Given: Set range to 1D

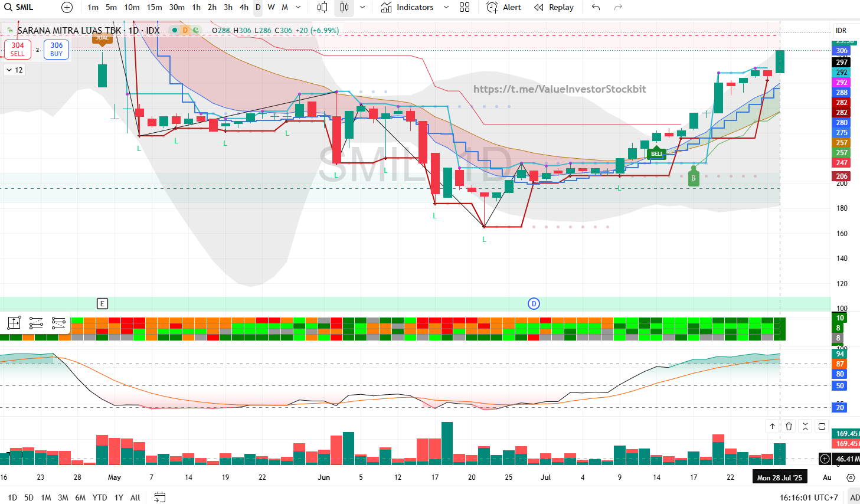Looking at the screenshot, I should click(12, 498).
